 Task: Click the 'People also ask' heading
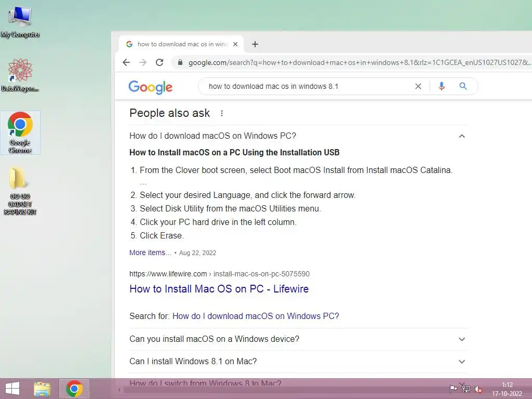click(170, 113)
